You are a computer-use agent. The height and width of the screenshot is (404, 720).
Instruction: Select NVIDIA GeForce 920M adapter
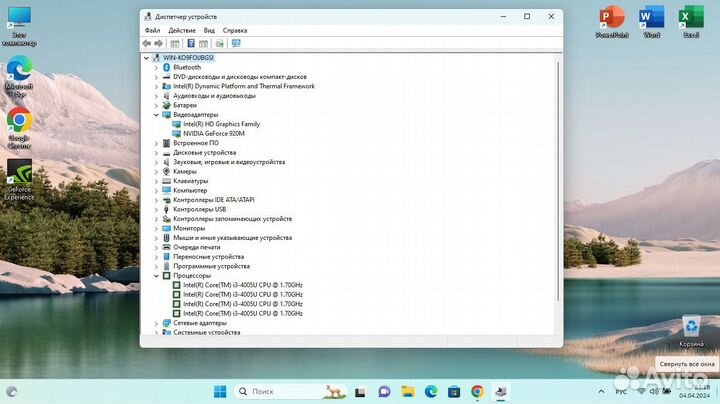(214, 134)
